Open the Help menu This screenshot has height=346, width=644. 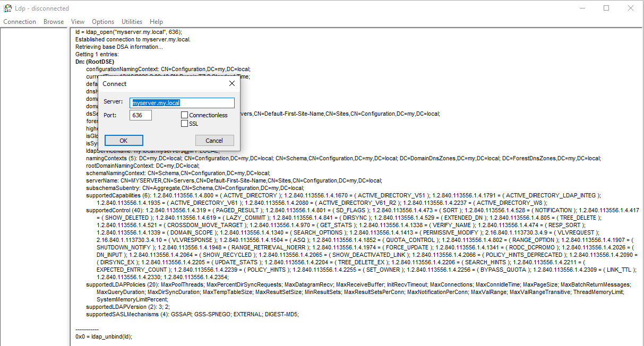(x=156, y=22)
